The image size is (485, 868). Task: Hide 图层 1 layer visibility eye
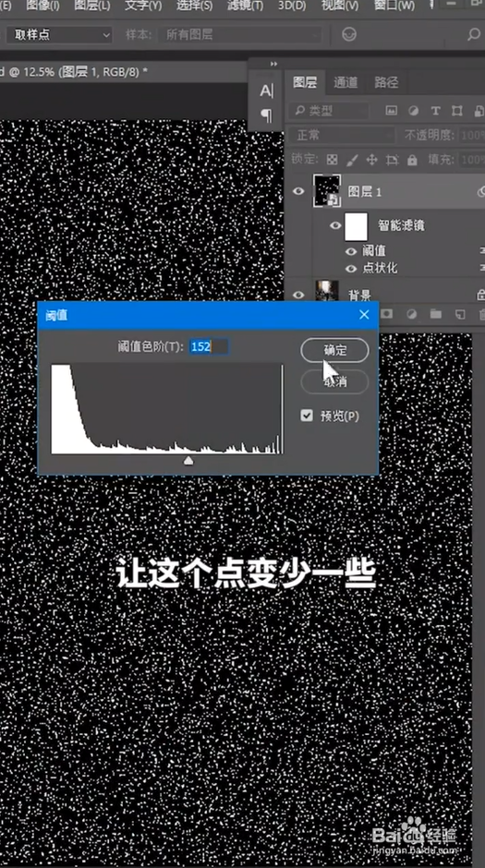click(298, 191)
